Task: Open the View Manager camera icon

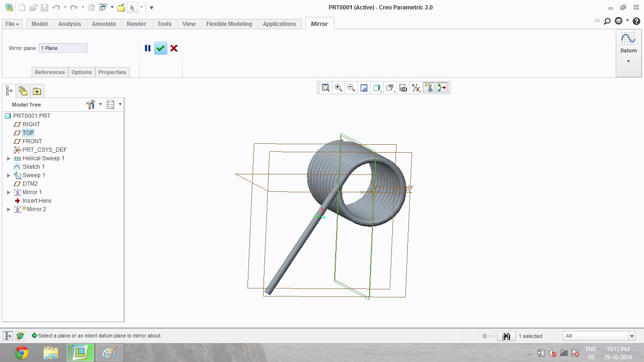Action: pos(403,88)
